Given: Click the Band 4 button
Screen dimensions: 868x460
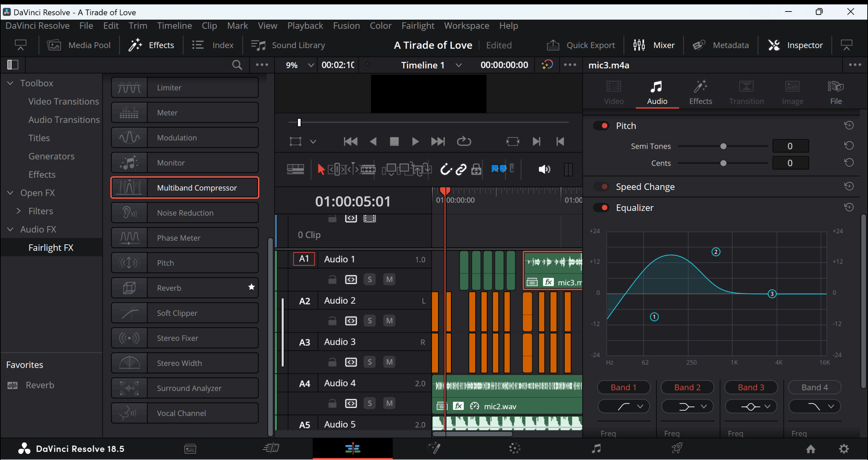Looking at the screenshot, I should 814,387.
